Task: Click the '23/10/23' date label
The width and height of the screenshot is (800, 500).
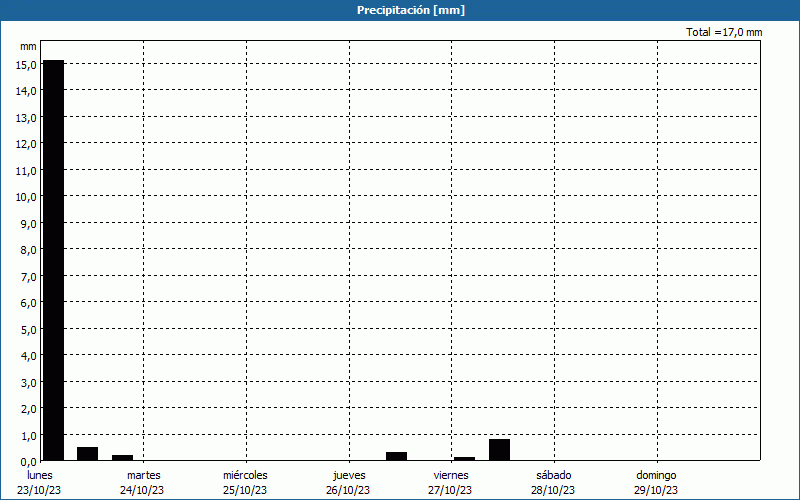Action: (x=39, y=490)
